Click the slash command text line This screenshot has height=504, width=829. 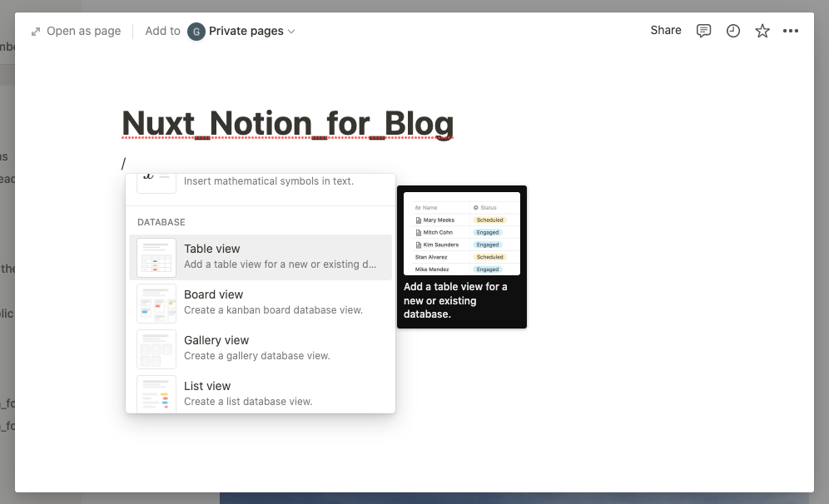[x=124, y=164]
